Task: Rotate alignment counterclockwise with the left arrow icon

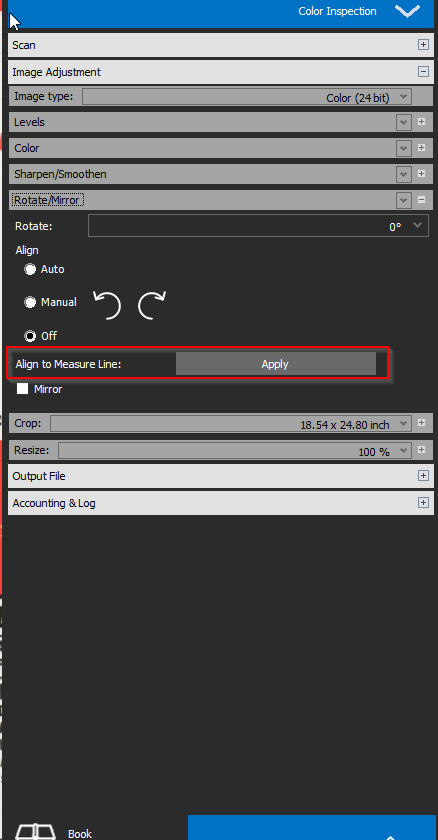Action: [x=107, y=305]
